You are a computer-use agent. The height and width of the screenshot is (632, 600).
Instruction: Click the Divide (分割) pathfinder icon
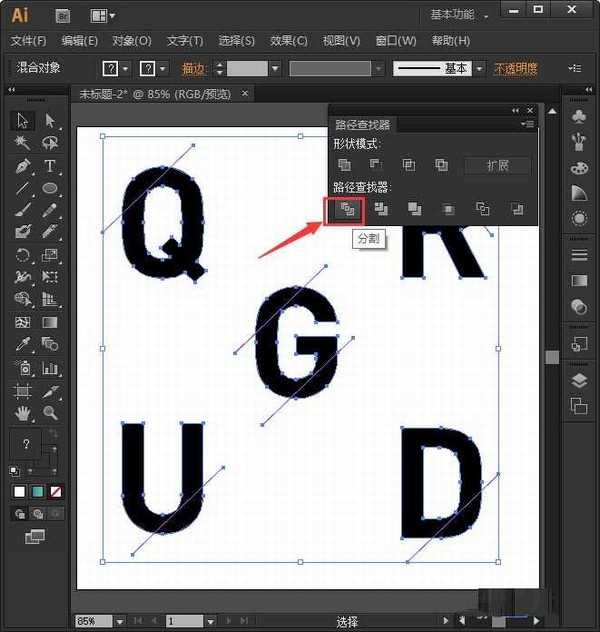(346, 209)
